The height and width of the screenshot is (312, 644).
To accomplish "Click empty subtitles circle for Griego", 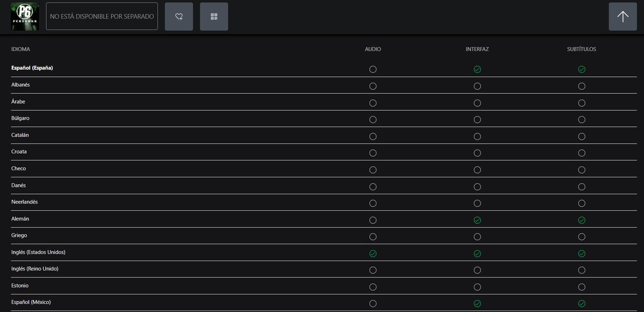I will pyautogui.click(x=582, y=237).
